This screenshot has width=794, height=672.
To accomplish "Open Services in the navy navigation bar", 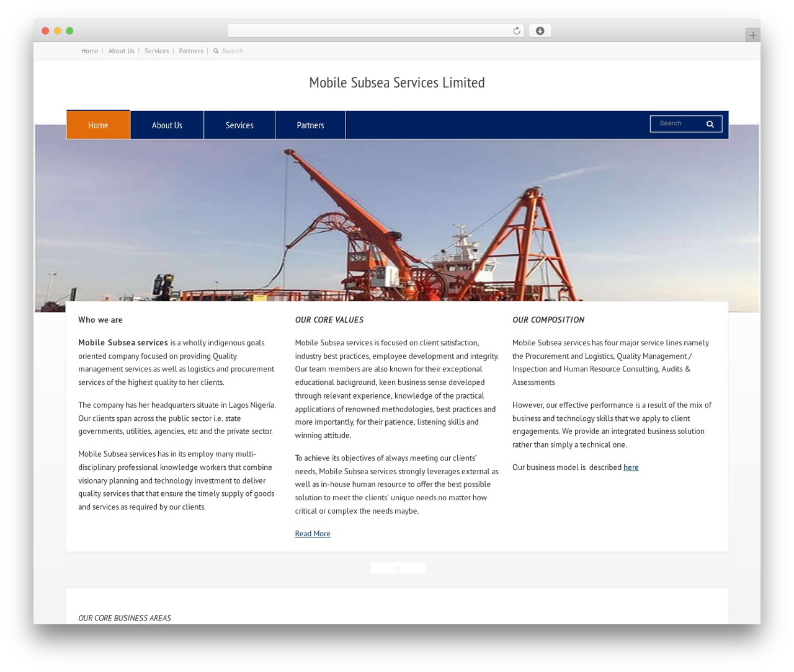I will (239, 125).
